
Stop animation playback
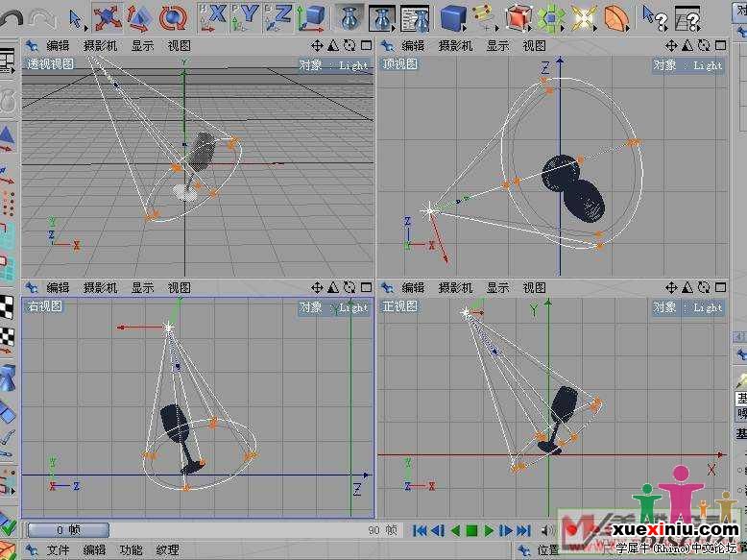471,530
